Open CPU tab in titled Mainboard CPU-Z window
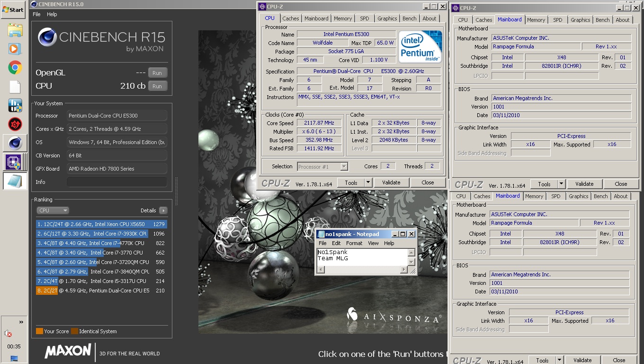The width and height of the screenshot is (644, 364). [x=463, y=20]
